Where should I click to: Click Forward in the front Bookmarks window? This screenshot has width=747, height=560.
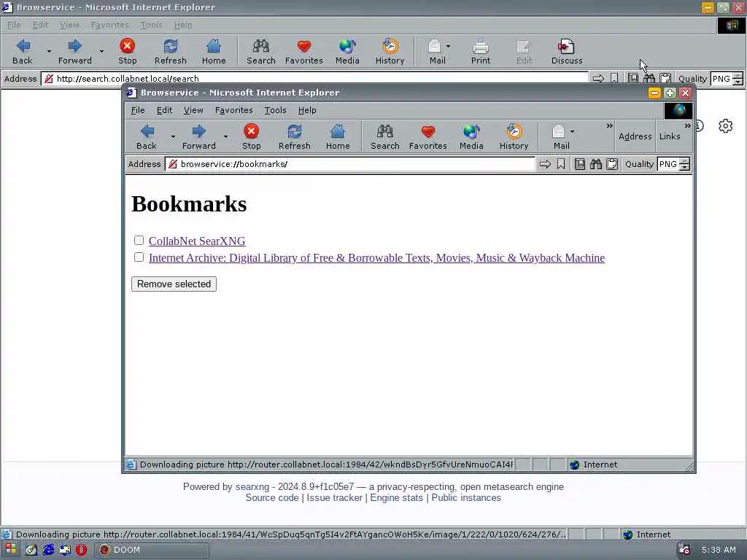(x=198, y=136)
